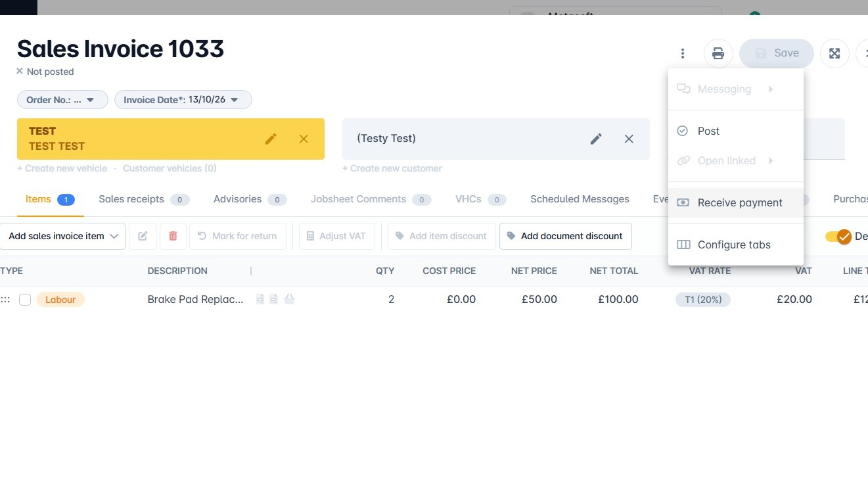The image size is (868, 485).
Task: Select Configure tabs menu item
Action: pyautogui.click(x=735, y=244)
